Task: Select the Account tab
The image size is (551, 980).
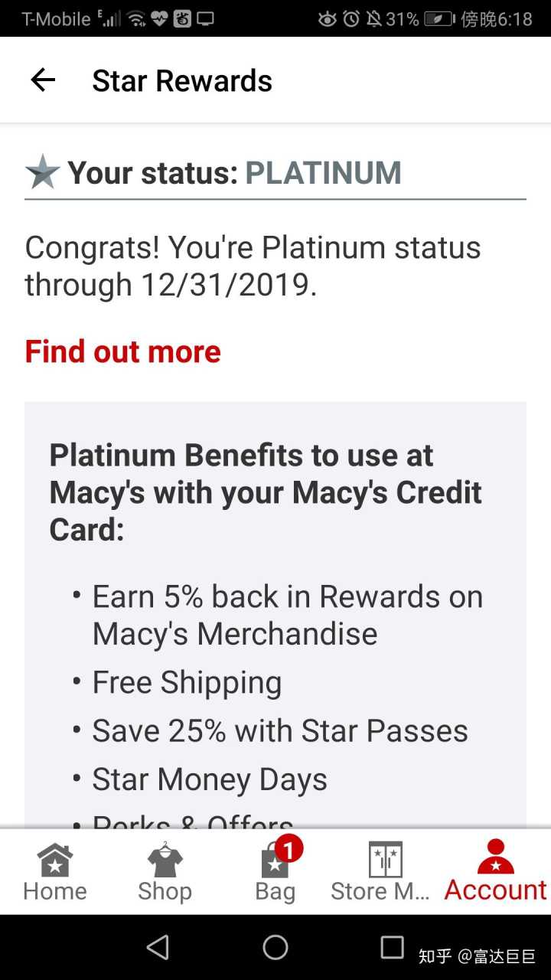Action: pos(495,873)
